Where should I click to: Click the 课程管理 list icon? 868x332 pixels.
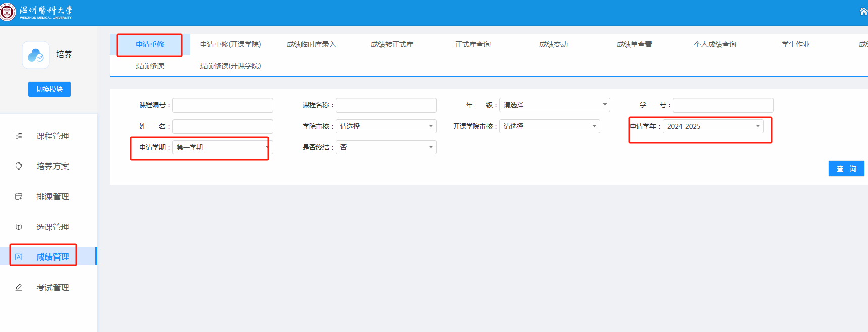click(x=19, y=136)
